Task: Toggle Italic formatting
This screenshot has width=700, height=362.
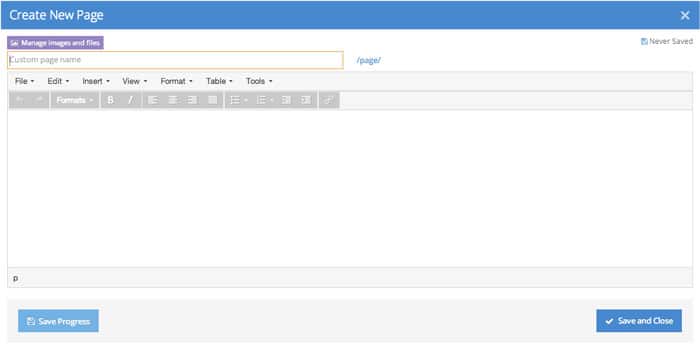Action: (130, 100)
